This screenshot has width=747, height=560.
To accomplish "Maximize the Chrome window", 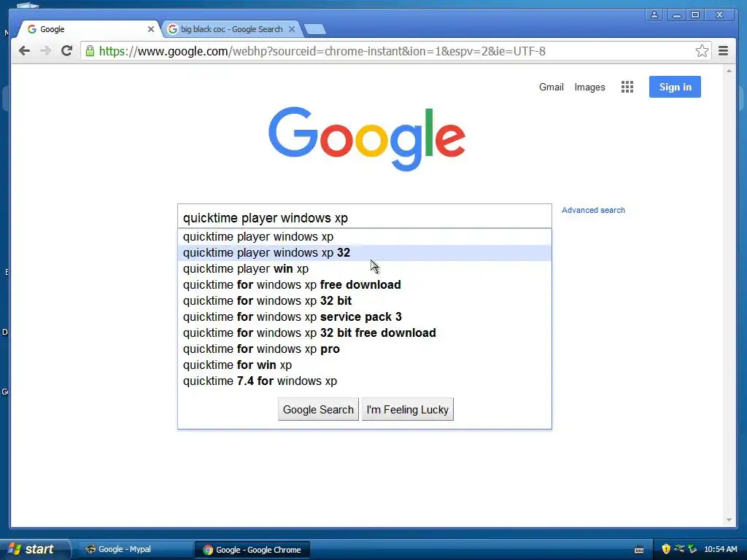I will point(695,15).
